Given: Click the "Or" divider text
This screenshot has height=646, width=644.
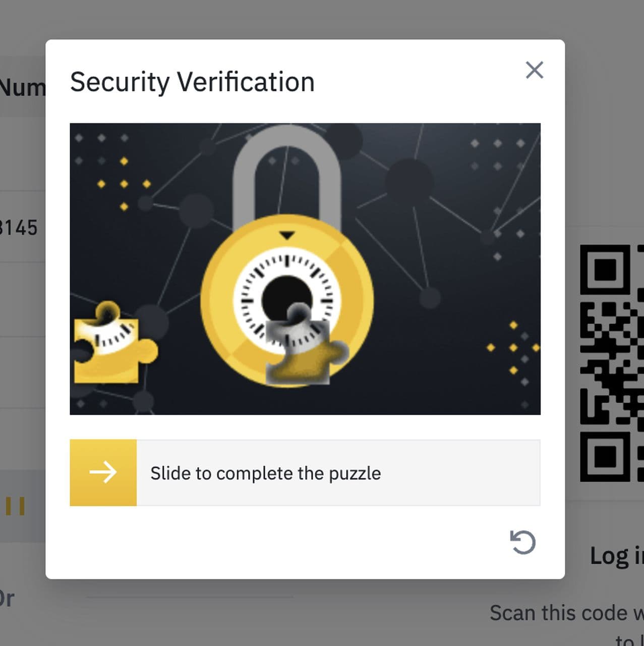Looking at the screenshot, I should [x=7, y=599].
